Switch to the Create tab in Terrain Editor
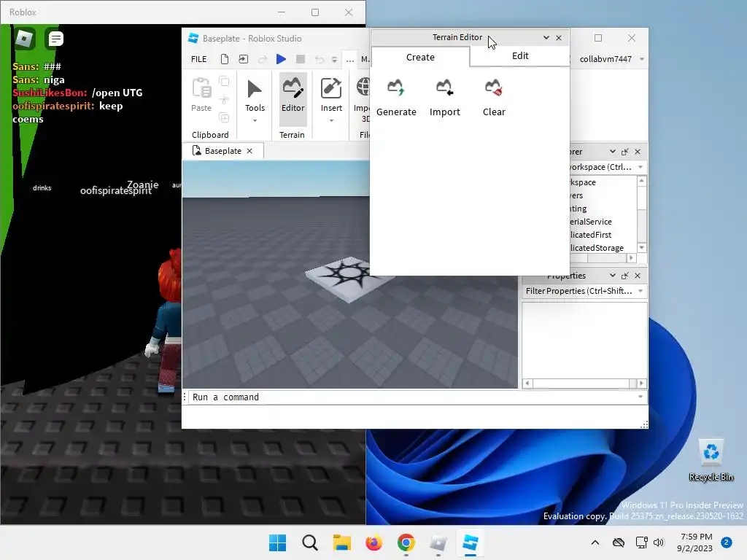This screenshot has width=747, height=560. pyautogui.click(x=420, y=57)
